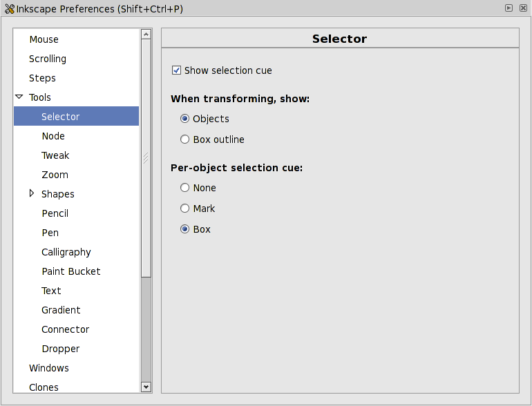Image resolution: width=532 pixels, height=406 pixels.
Task: Click the title bar iconify arrow button
Action: (x=509, y=8)
